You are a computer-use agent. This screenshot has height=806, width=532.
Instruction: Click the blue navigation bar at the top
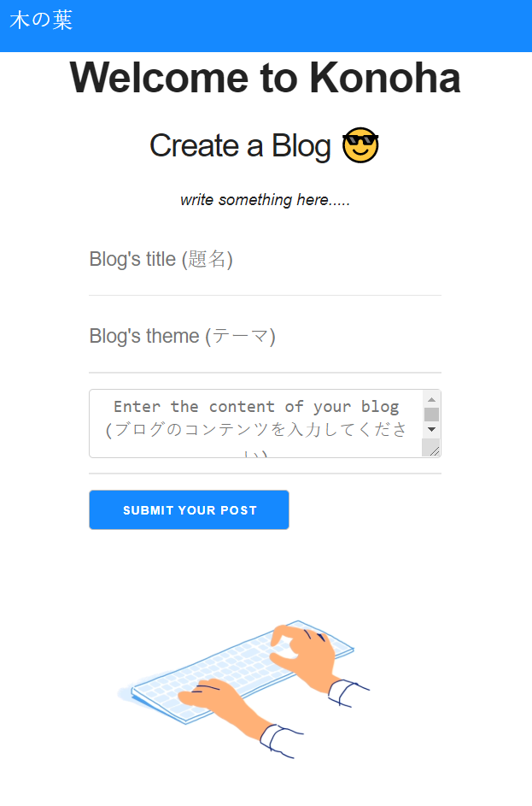click(x=266, y=26)
